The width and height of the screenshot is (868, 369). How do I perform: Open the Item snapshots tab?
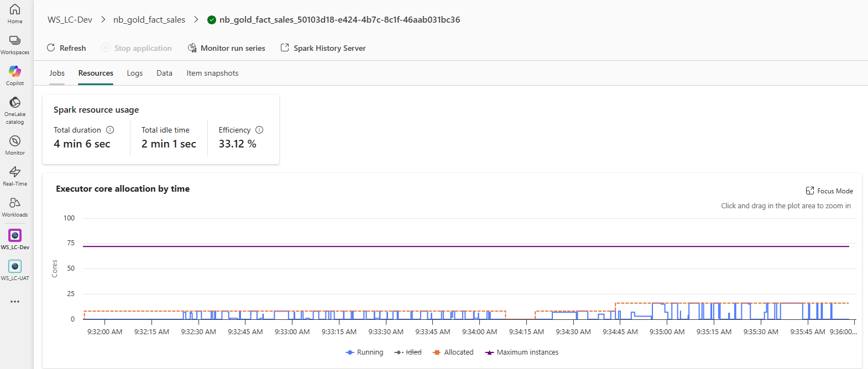click(212, 73)
